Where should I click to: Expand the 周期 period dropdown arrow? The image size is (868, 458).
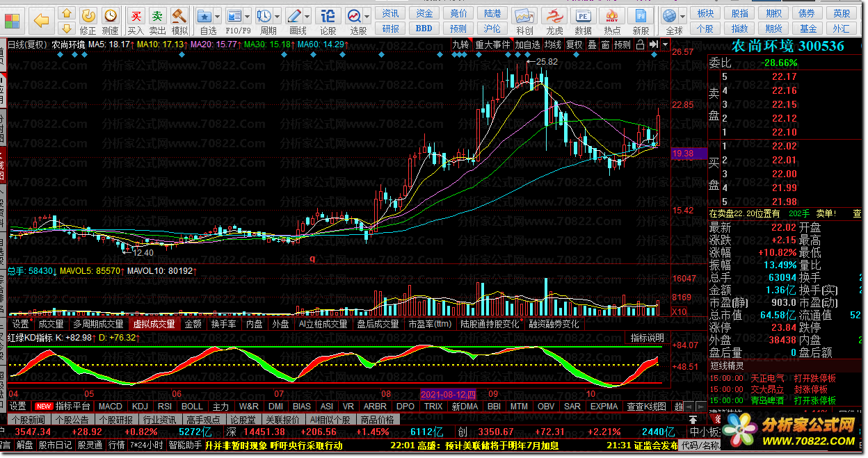[278, 15]
